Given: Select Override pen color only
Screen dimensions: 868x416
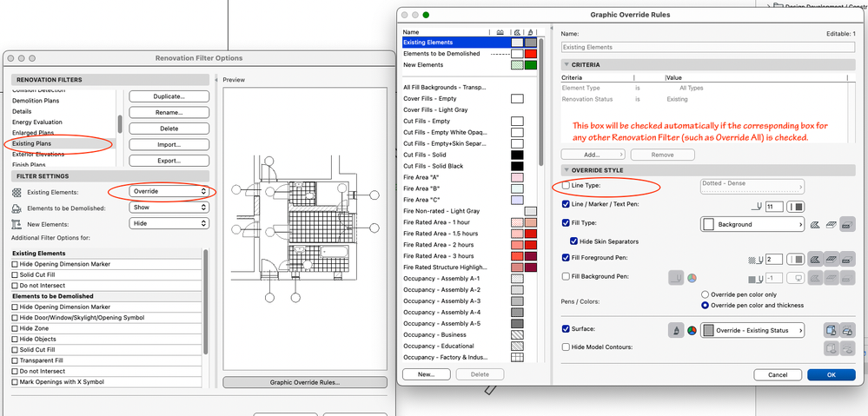Looking at the screenshot, I should [x=705, y=294].
